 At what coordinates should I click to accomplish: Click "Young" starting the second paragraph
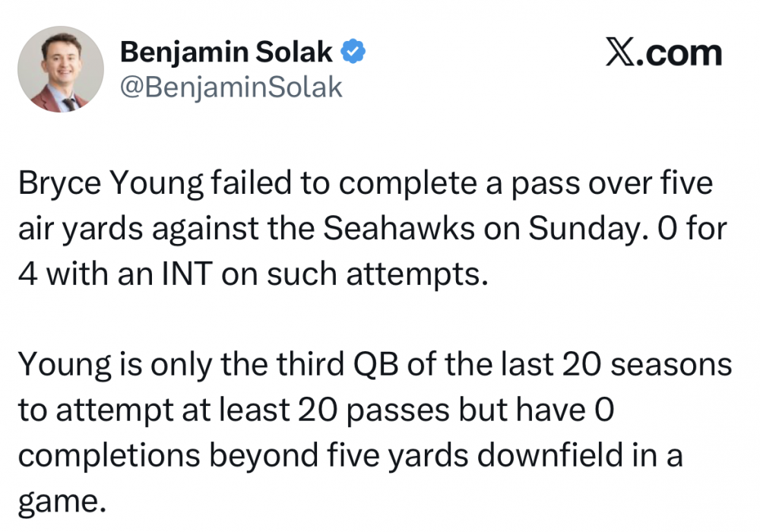click(x=60, y=366)
